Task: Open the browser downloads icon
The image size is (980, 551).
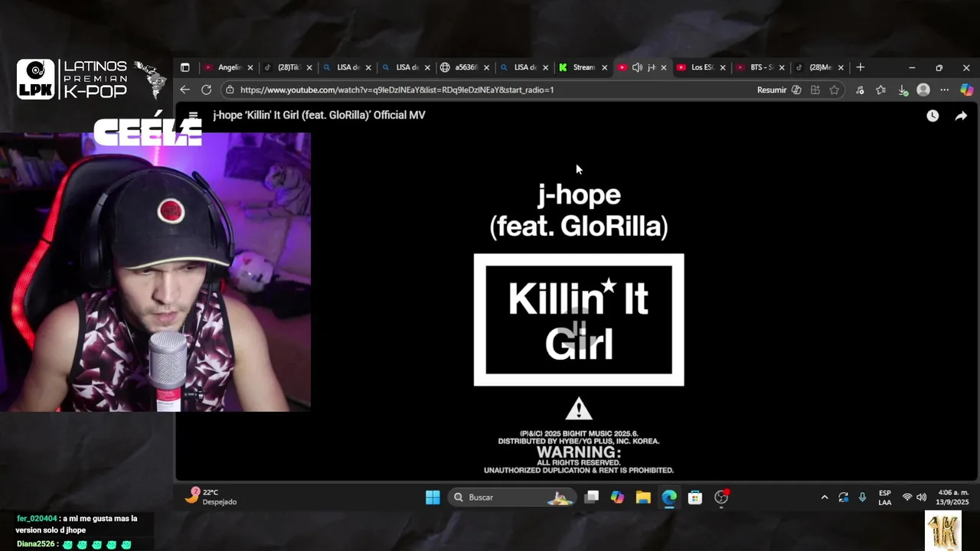Action: tap(903, 90)
